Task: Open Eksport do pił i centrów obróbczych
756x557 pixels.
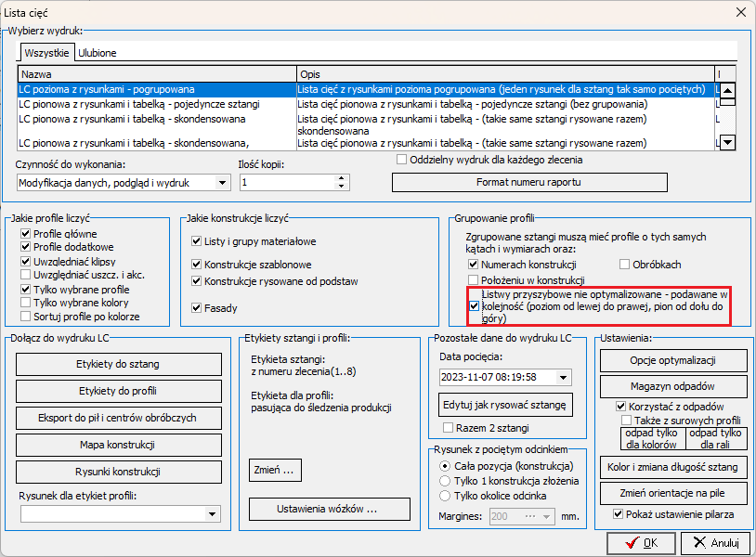Action: click(x=118, y=418)
